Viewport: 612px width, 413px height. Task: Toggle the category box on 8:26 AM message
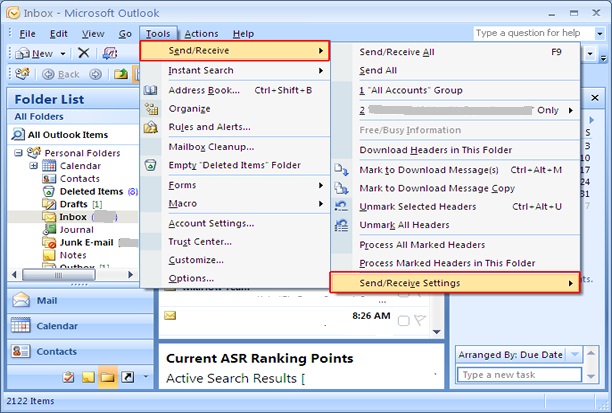(404, 321)
